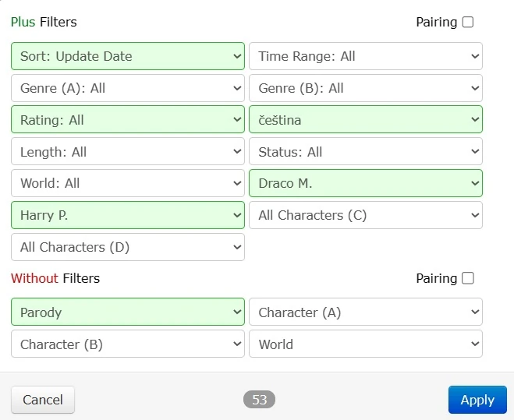This screenshot has height=420, width=514.
Task: Open the Length: All dropdown
Action: (128, 152)
